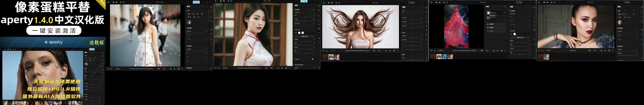
Task: Click the add light source plus icon in mask window
Action: tap(511, 34)
